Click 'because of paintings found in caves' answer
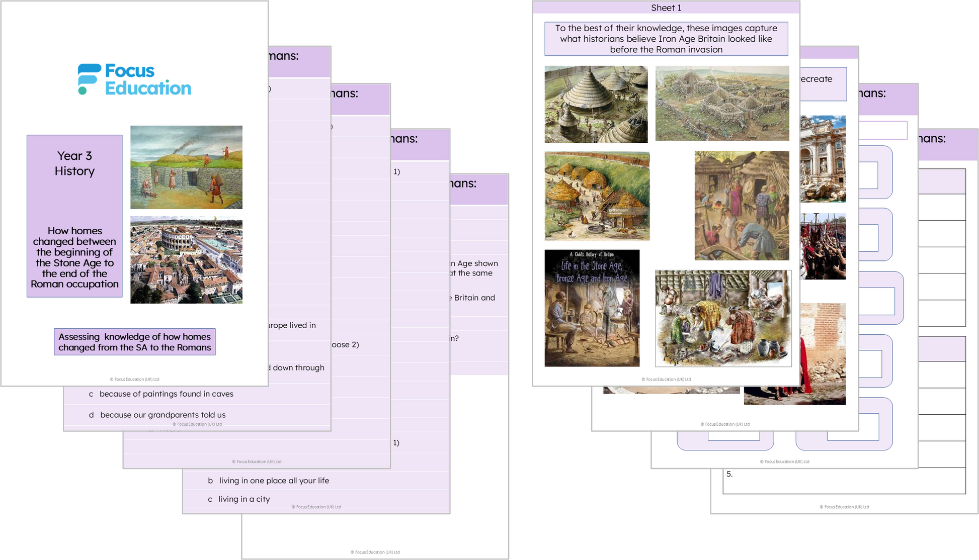 coord(167,394)
